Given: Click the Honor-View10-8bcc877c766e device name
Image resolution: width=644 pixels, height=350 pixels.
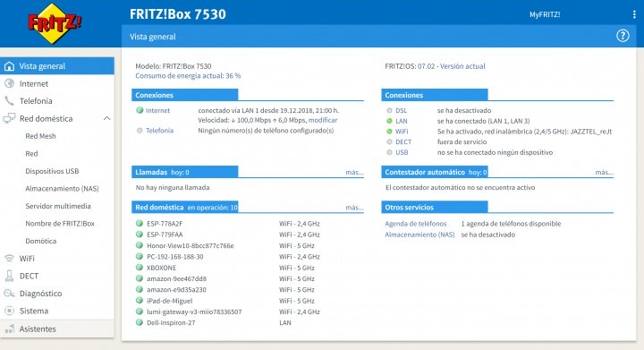Looking at the screenshot, I should tap(191, 245).
